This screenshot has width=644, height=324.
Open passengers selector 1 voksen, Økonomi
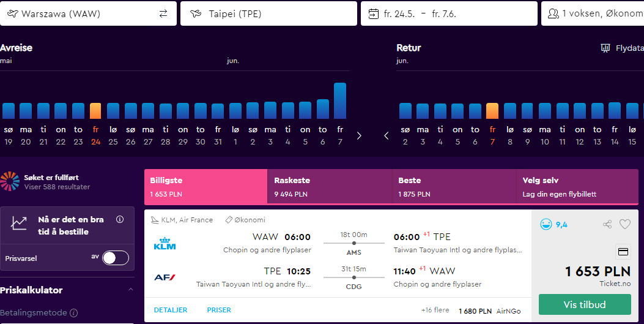pyautogui.click(x=593, y=13)
